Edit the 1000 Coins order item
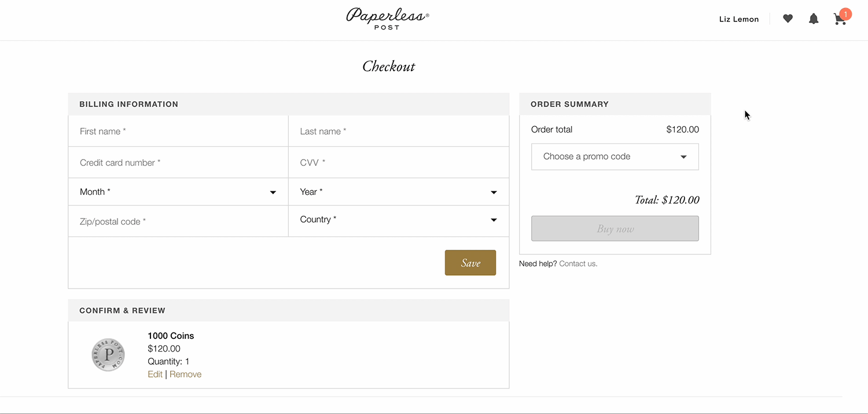 (x=155, y=374)
